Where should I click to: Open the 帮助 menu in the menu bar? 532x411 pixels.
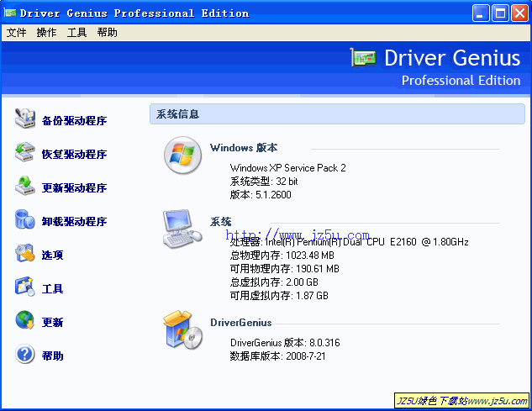click(108, 33)
